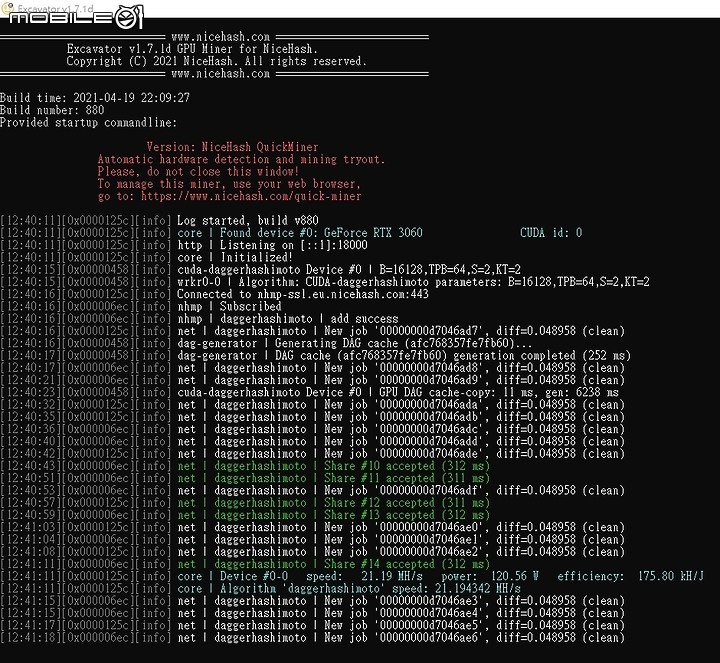Viewport: 720px width, 663px height.
Task: Click 'Share #10 accepted (312 ms)' green line
Action: coord(333,466)
